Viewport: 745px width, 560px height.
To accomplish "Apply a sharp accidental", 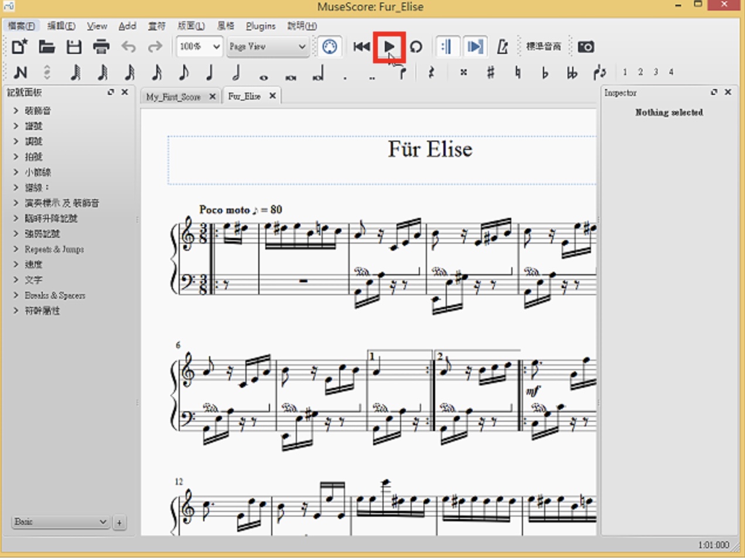I will coord(491,72).
